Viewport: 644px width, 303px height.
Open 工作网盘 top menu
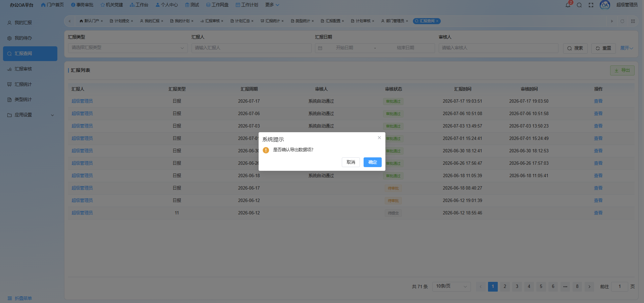[x=217, y=5]
